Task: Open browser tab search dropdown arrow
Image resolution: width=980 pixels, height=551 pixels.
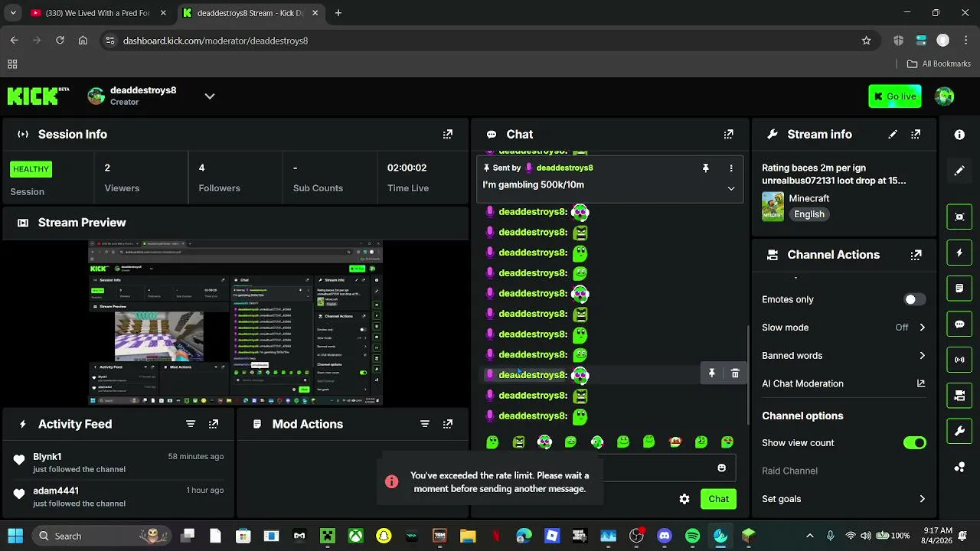Action: point(13,13)
